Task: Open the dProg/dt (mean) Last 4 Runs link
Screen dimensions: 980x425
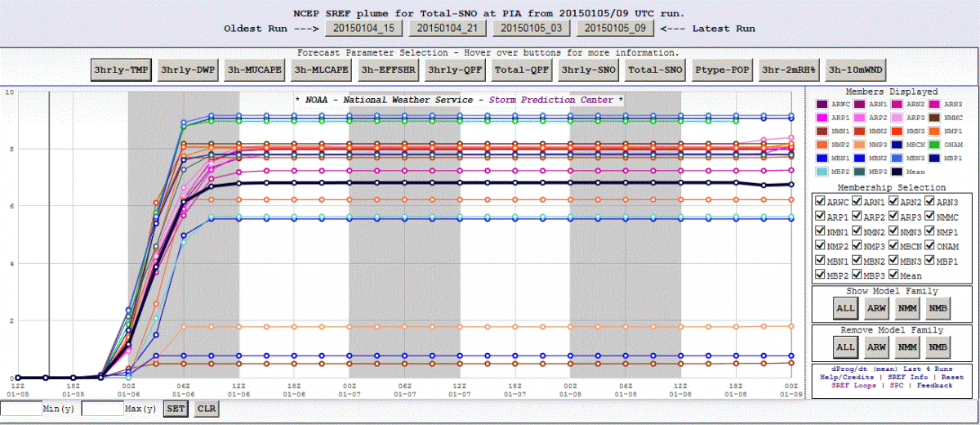Action: click(893, 369)
